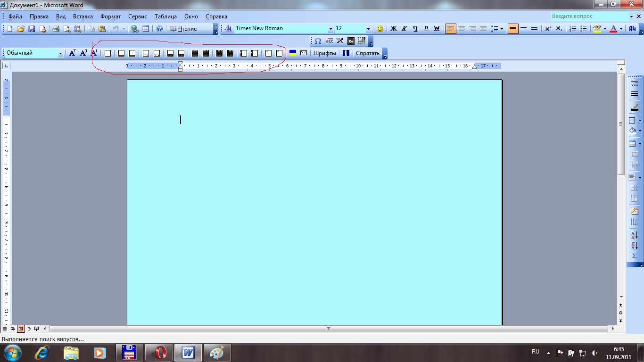Click the Save (floppy disk) toolbar icon
The height and width of the screenshot is (362, 644).
click(x=32, y=29)
